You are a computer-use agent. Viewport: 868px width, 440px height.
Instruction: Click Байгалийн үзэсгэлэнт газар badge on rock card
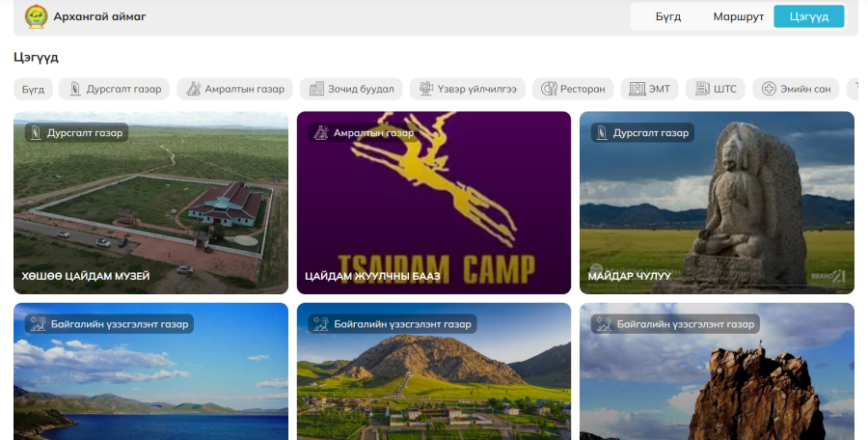[675, 324]
